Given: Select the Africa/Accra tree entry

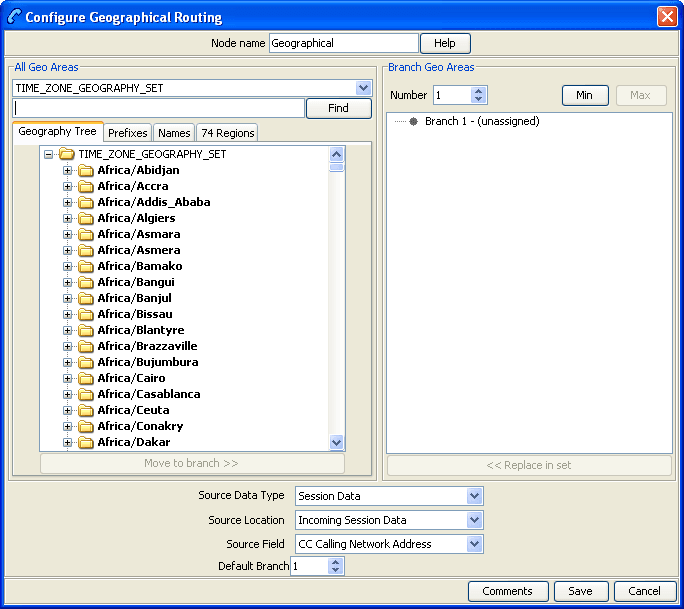Looking at the screenshot, I should (x=133, y=186).
